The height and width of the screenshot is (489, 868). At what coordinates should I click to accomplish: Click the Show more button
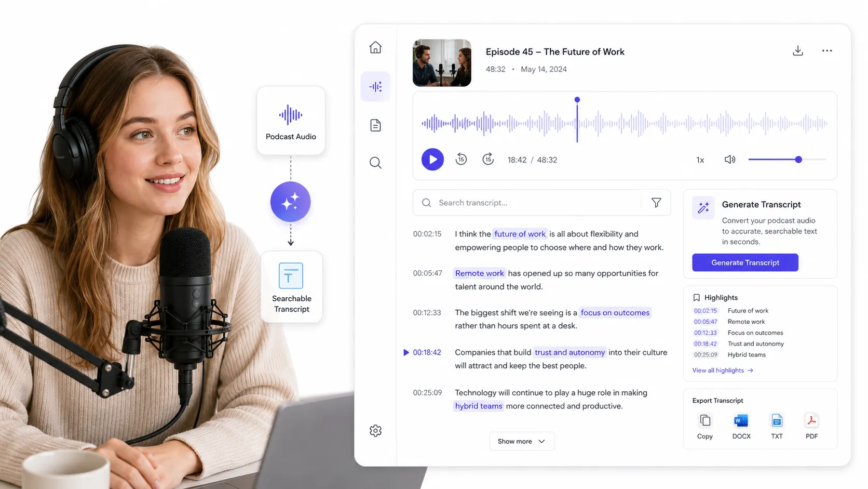click(x=522, y=441)
